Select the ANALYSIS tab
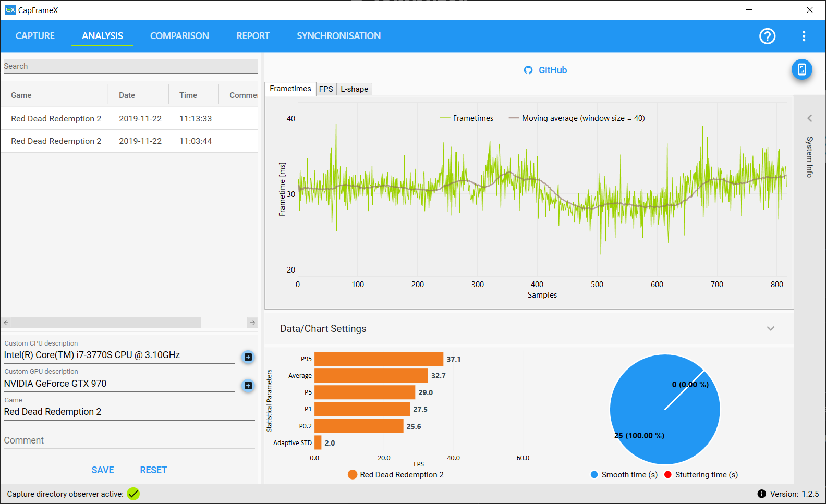The image size is (826, 504). [x=102, y=36]
